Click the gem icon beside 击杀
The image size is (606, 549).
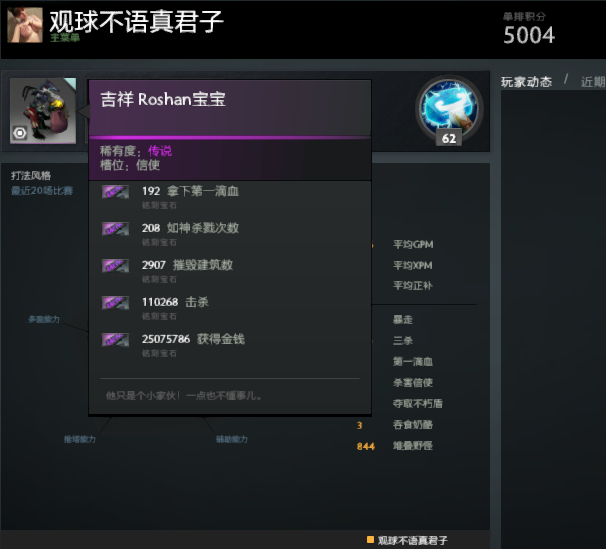(115, 303)
